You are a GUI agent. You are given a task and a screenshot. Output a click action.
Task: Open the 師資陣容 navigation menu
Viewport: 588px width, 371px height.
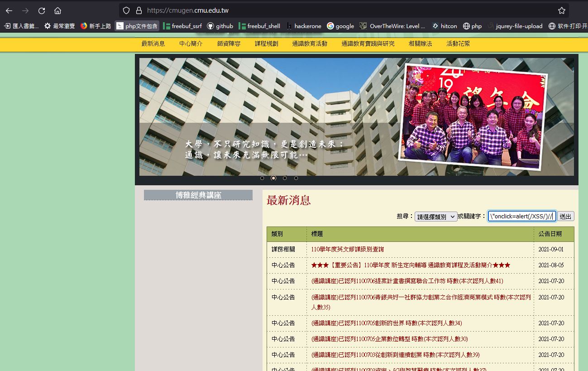tap(229, 44)
